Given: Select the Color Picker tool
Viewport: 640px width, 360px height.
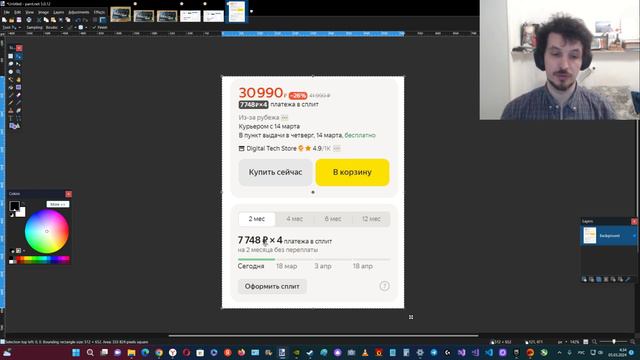Looking at the screenshot, I should (18, 103).
